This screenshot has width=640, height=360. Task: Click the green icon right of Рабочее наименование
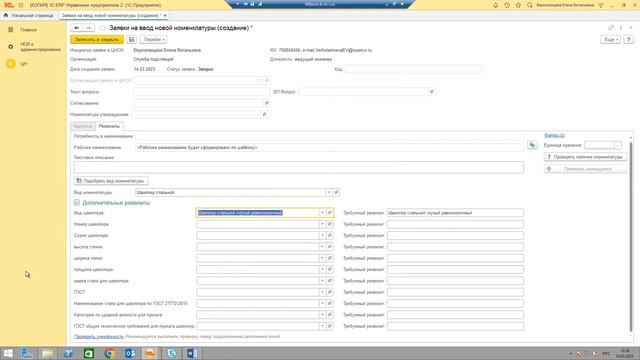point(532,145)
